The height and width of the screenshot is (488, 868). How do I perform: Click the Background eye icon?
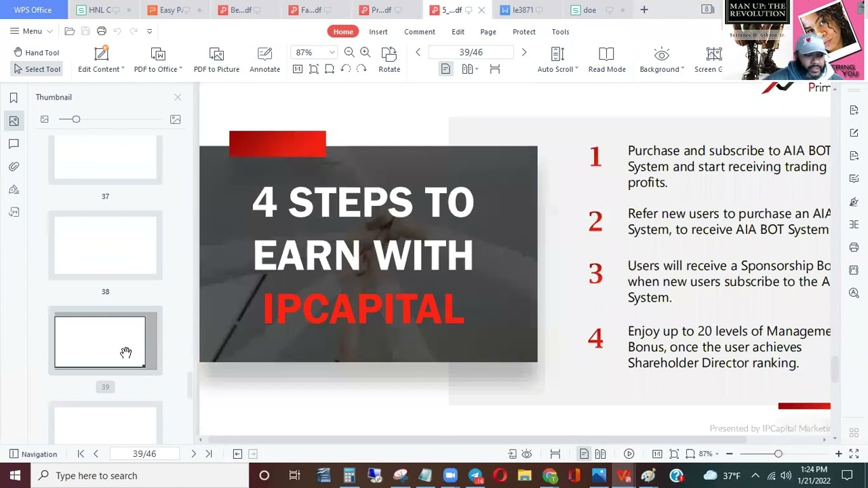(662, 54)
